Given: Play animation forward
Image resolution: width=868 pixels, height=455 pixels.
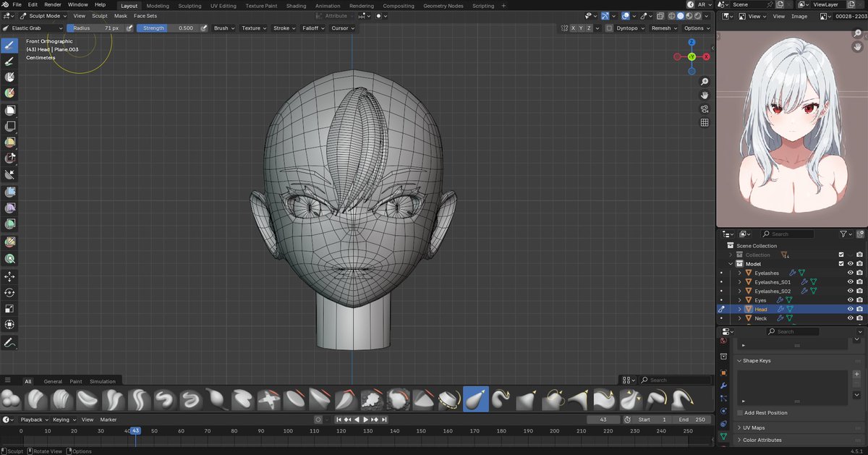Looking at the screenshot, I should click(365, 420).
